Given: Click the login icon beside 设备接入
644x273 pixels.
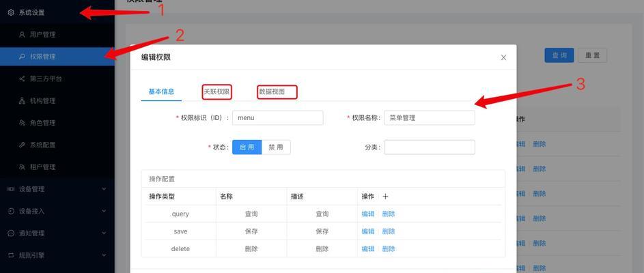Looking at the screenshot, I should (x=11, y=211).
